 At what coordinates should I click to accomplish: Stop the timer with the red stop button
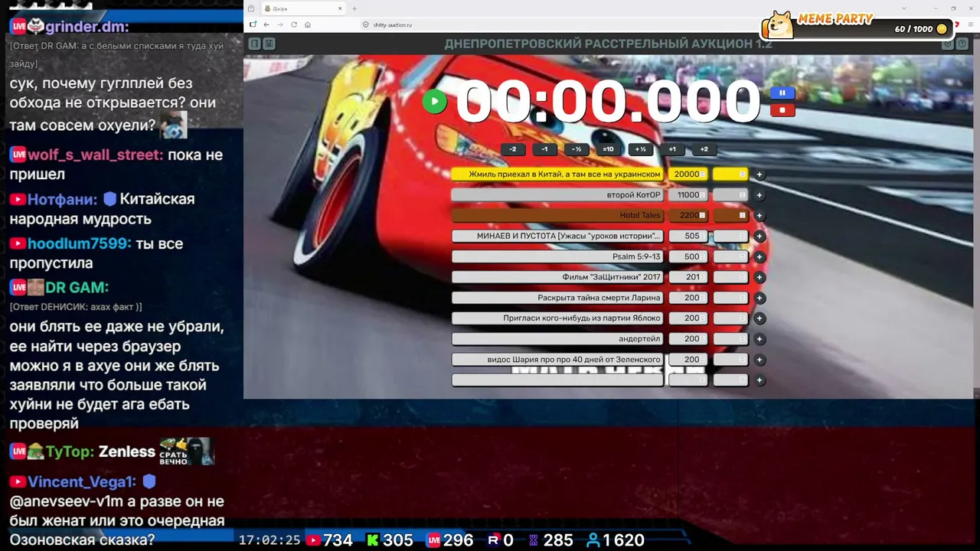(782, 110)
